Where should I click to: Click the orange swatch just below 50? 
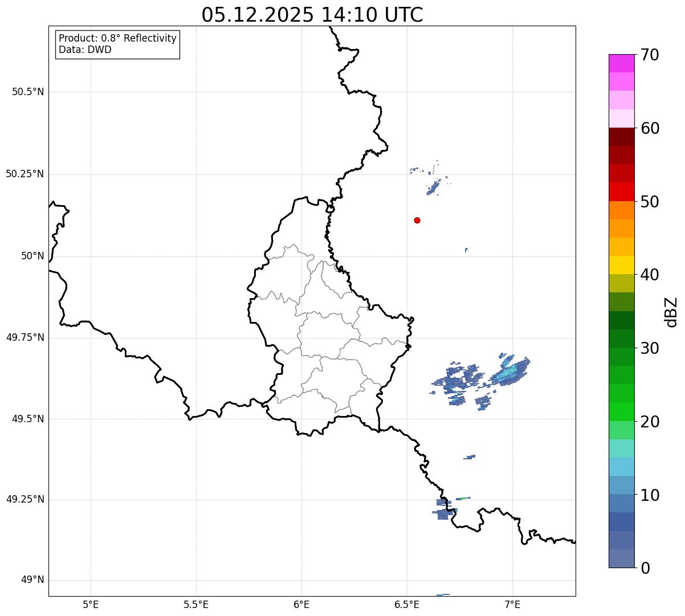tap(622, 210)
